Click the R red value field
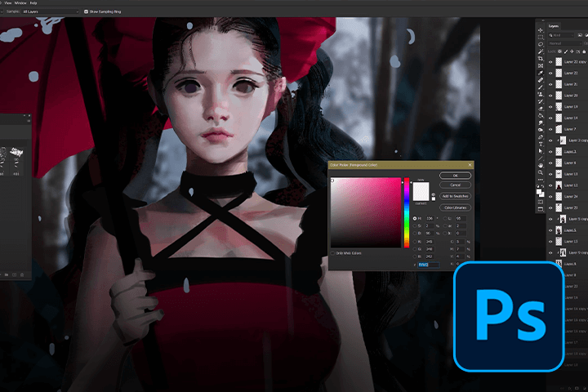Viewport: 588px width, 392px height. pyautogui.click(x=430, y=242)
